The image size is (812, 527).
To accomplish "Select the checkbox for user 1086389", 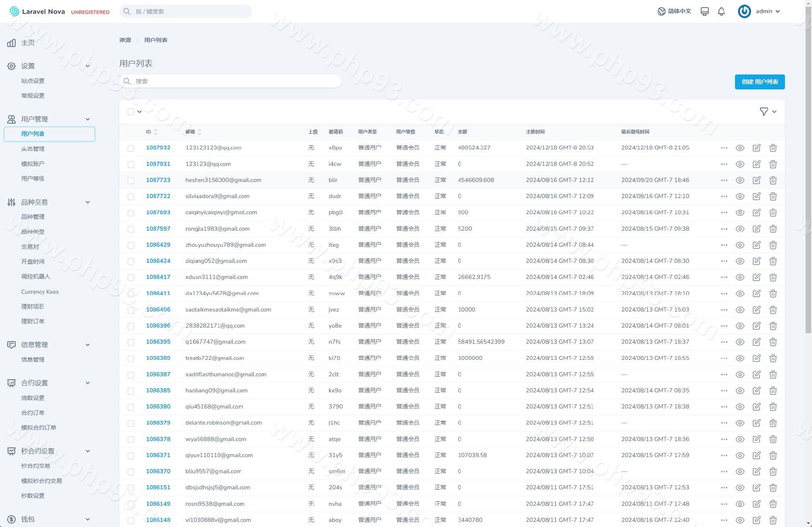I will (131, 359).
